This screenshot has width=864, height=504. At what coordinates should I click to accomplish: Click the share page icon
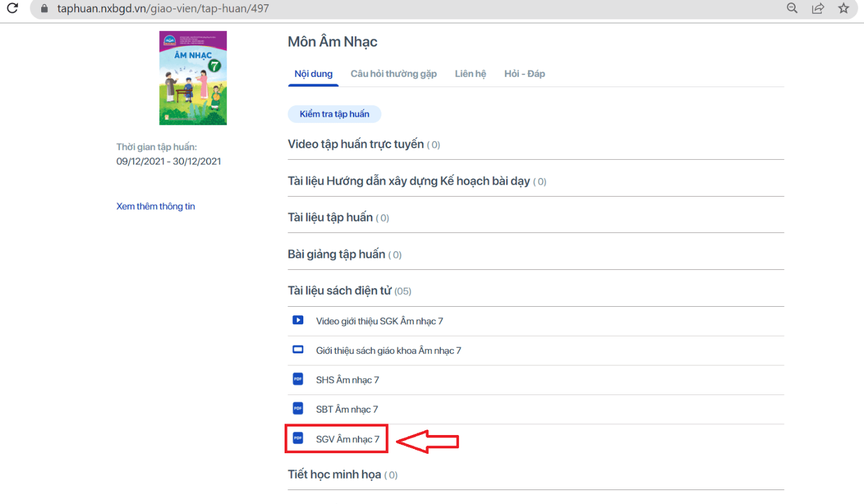coord(818,8)
